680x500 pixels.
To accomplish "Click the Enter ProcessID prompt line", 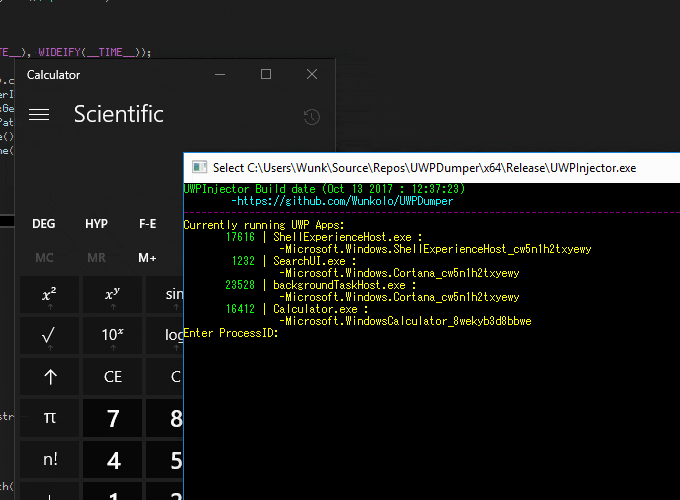I will 231,333.
